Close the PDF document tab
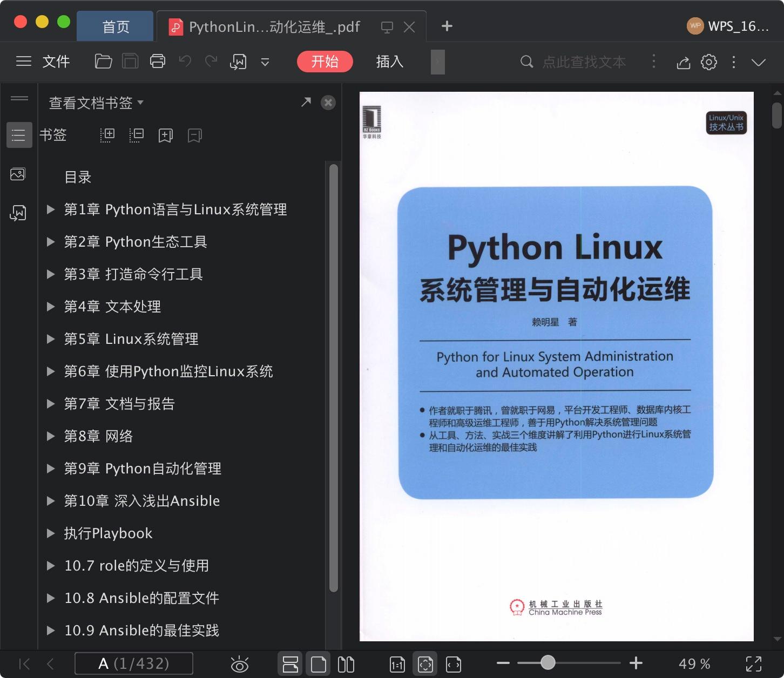784x678 pixels. point(409,27)
